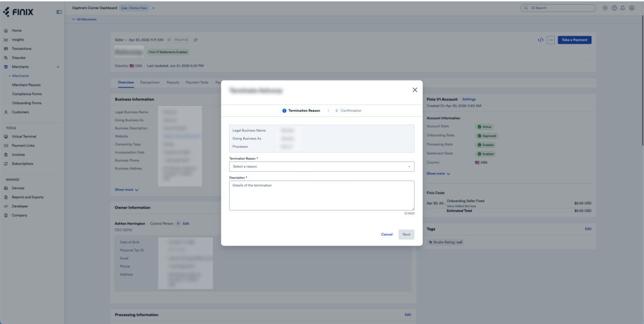
Task: Click the Studio Rating tag icon
Action: coord(431,242)
